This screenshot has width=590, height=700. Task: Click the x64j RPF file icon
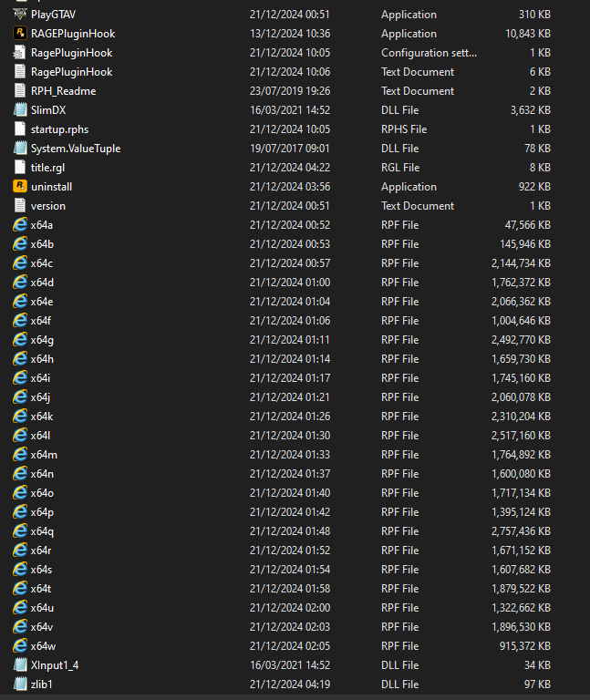point(20,397)
